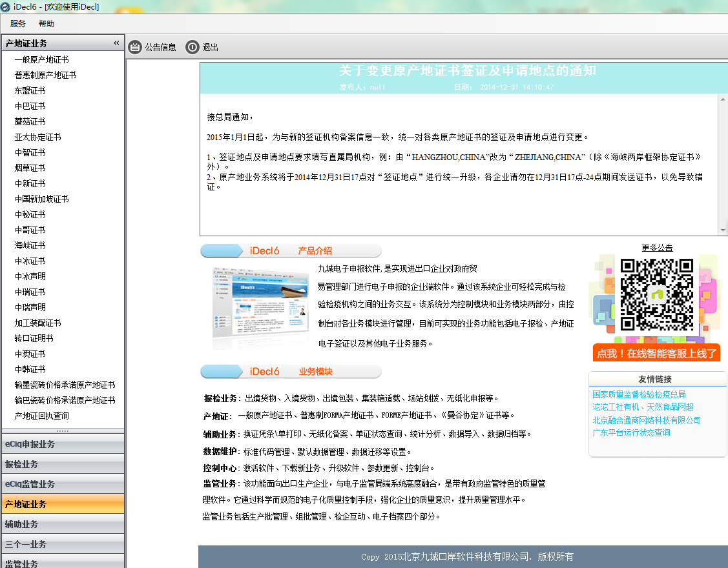Click the orange 在线智能客服 banner
728x568 pixels.
656,353
